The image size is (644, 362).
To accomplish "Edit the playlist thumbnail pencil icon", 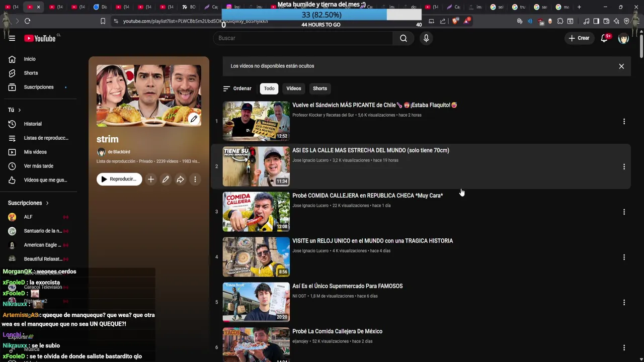I will click(194, 119).
